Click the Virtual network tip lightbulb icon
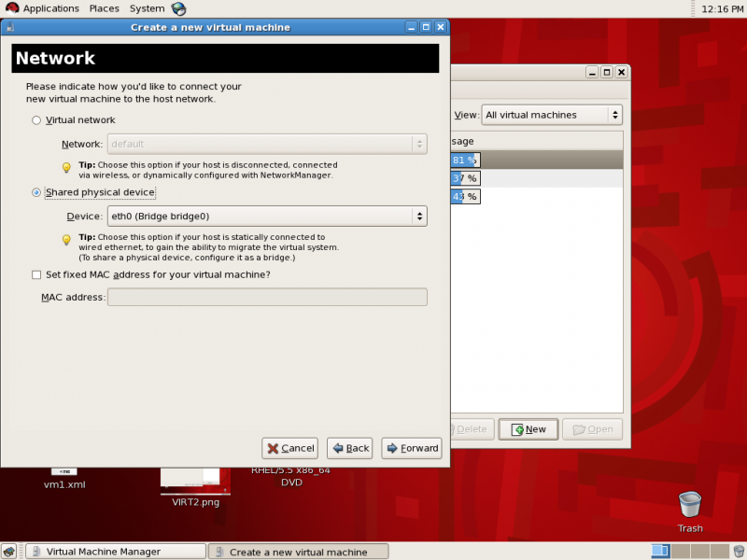747x560 pixels. tap(66, 167)
